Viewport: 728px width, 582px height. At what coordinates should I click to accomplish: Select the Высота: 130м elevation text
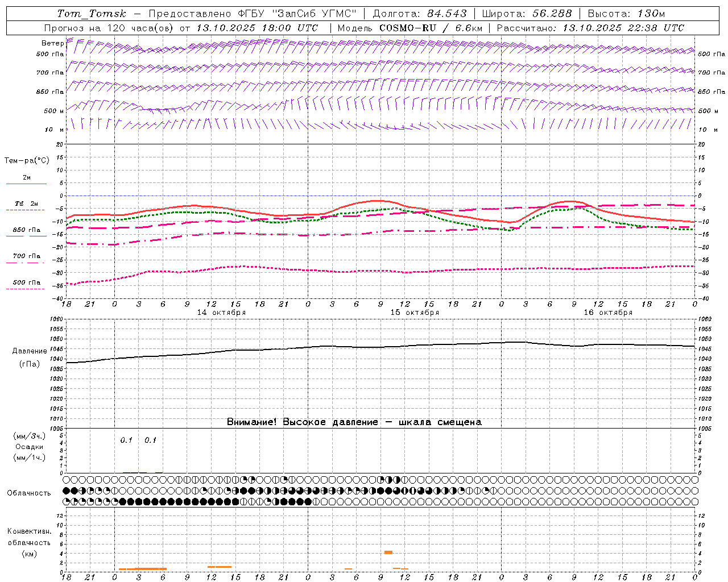click(x=626, y=14)
